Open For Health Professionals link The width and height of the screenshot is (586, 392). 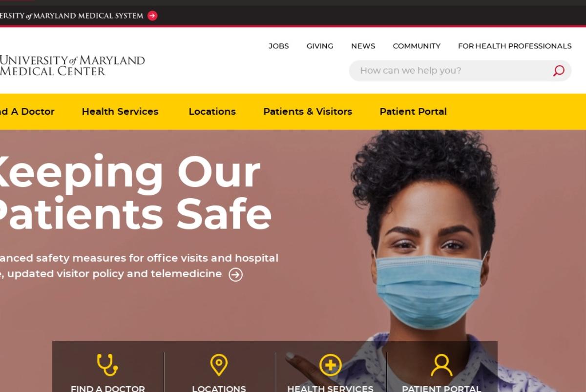tap(515, 46)
